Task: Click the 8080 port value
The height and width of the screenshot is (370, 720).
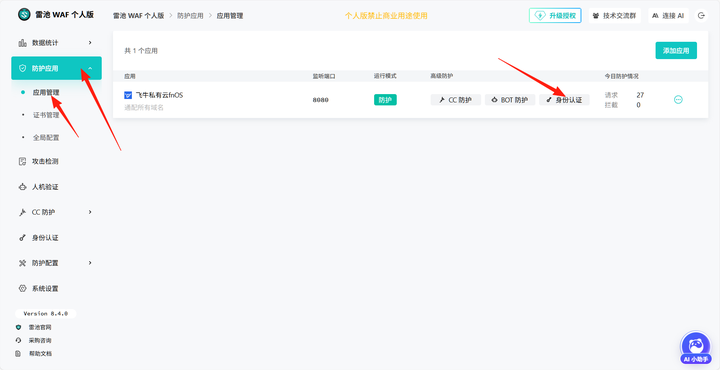Action: [x=321, y=100]
